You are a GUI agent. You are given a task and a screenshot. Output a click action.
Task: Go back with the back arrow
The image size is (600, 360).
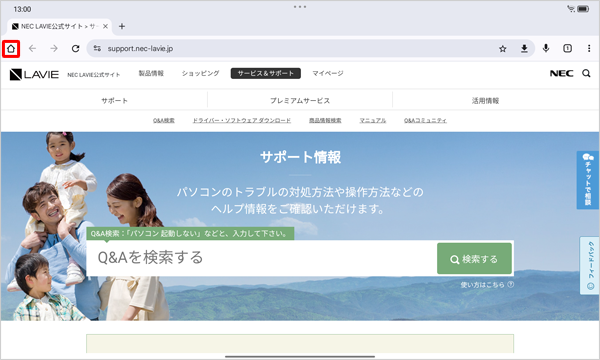pos(32,49)
